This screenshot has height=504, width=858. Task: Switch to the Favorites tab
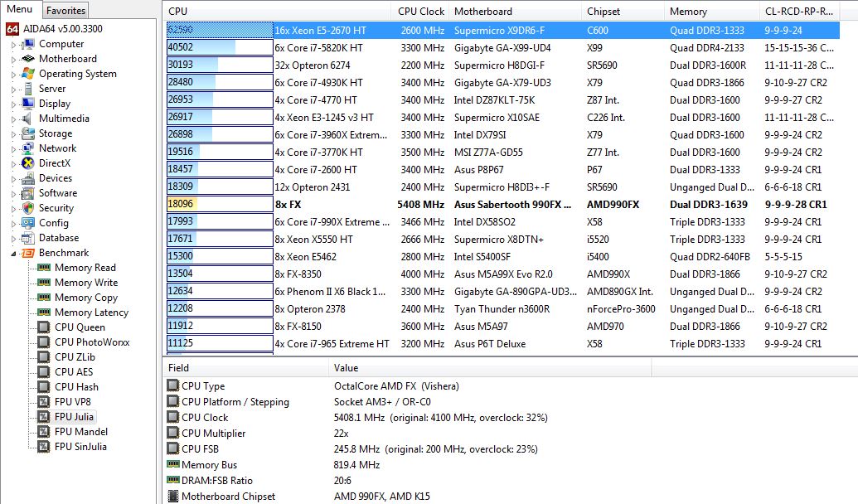tap(65, 11)
